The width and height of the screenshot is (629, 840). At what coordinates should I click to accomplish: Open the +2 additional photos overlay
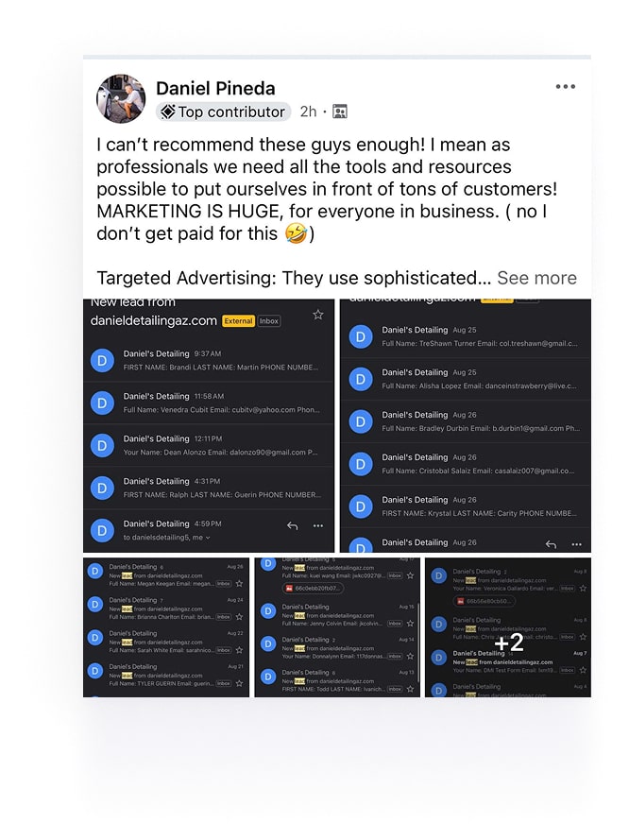click(x=508, y=627)
